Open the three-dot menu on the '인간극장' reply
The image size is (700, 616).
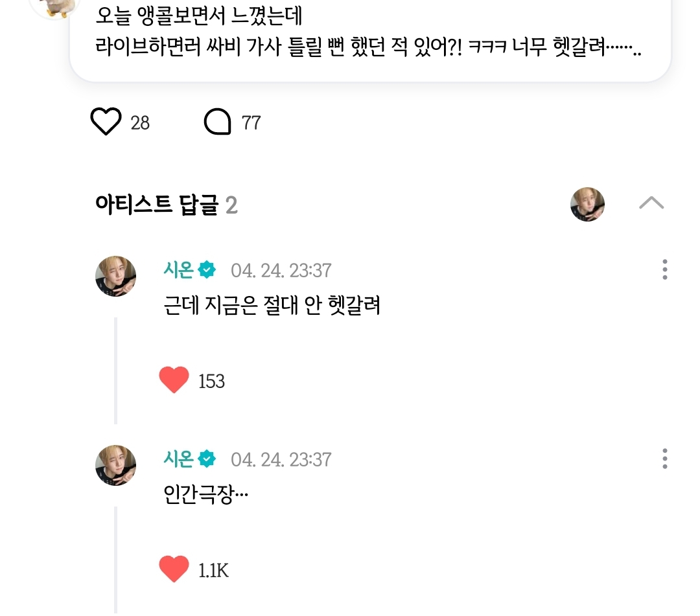click(664, 459)
